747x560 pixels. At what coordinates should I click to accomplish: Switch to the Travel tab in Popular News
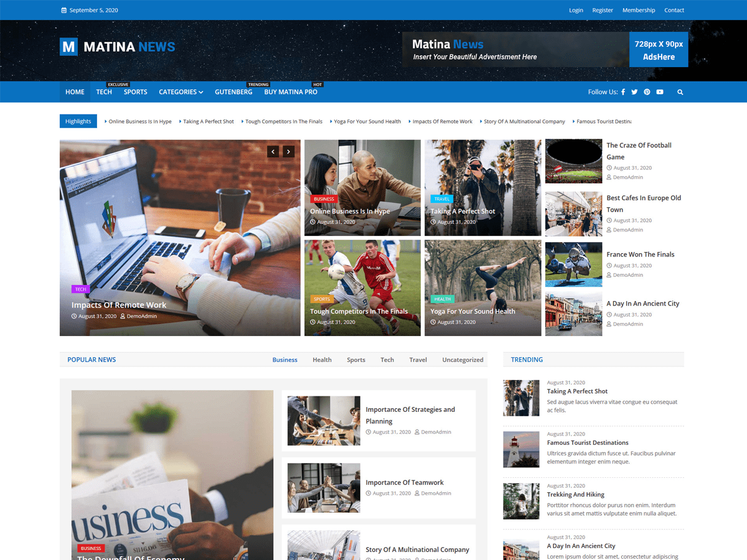pos(418,360)
